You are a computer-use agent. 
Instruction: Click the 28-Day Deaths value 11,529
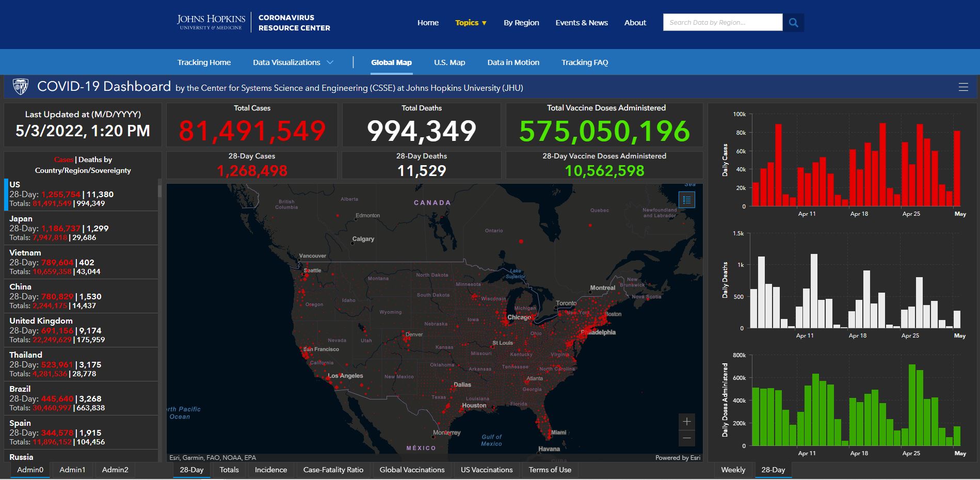click(x=422, y=171)
